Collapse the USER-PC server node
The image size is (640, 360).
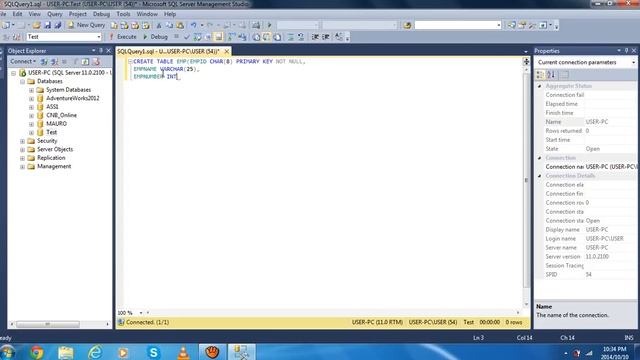[13, 73]
